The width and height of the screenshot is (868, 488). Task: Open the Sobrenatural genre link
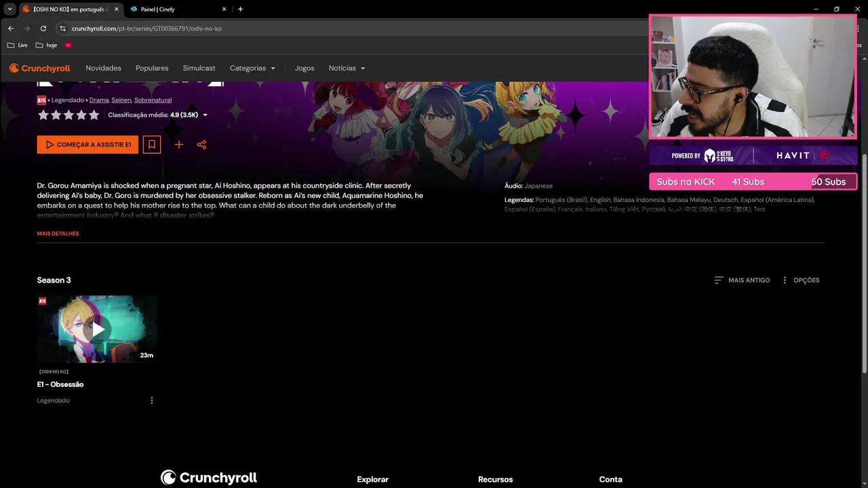153,100
